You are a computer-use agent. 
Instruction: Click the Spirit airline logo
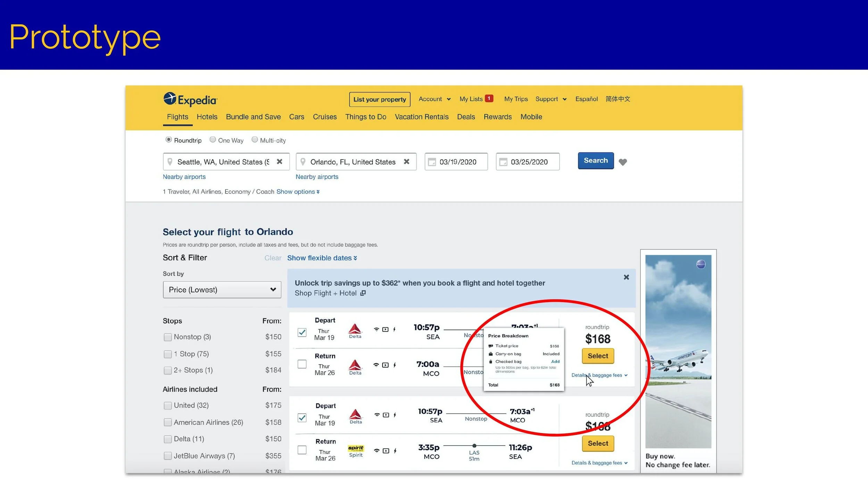pos(356,448)
